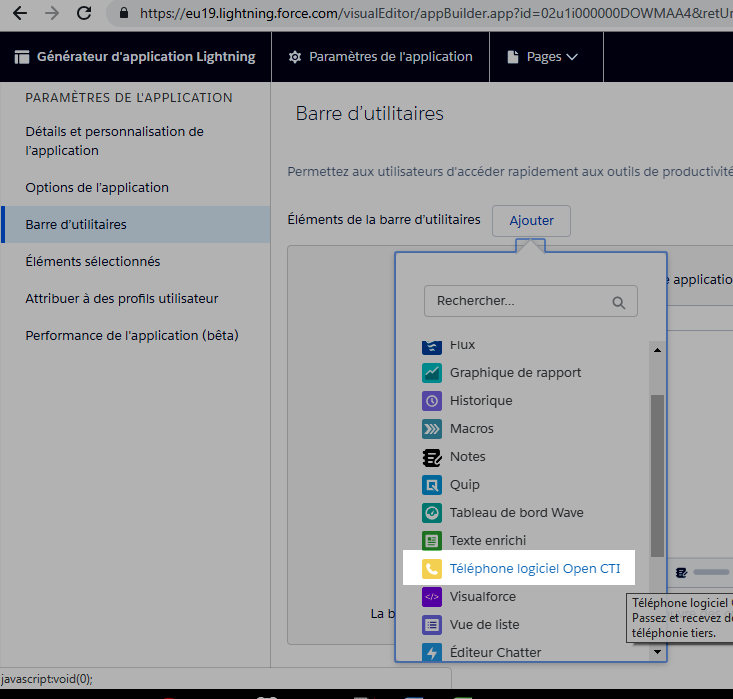Click the list scrollbar up arrow
The height and width of the screenshot is (699, 733).
coord(657,350)
